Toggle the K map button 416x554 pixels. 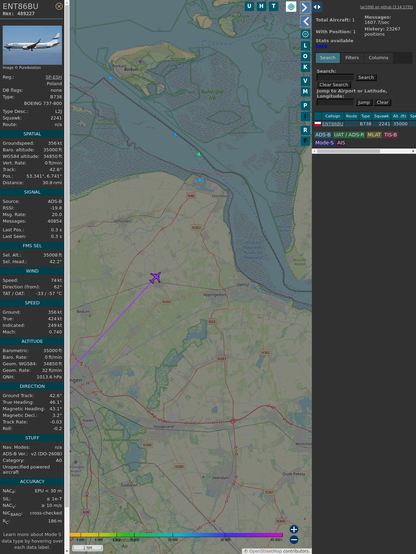coord(305,67)
